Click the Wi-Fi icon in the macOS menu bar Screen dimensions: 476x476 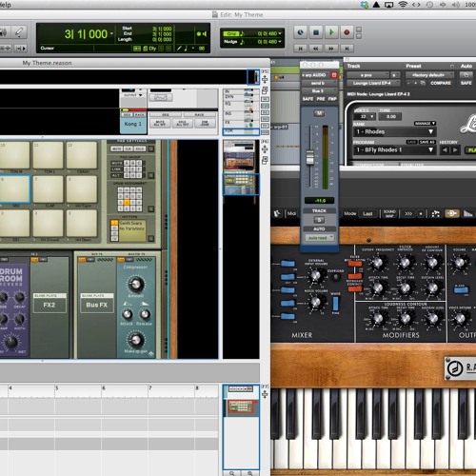pyautogui.click(x=403, y=5)
